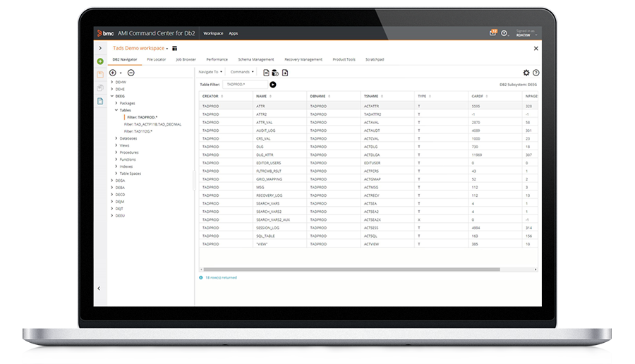
Task: Collapse the tree using the minus circle icon
Action: coord(131,73)
